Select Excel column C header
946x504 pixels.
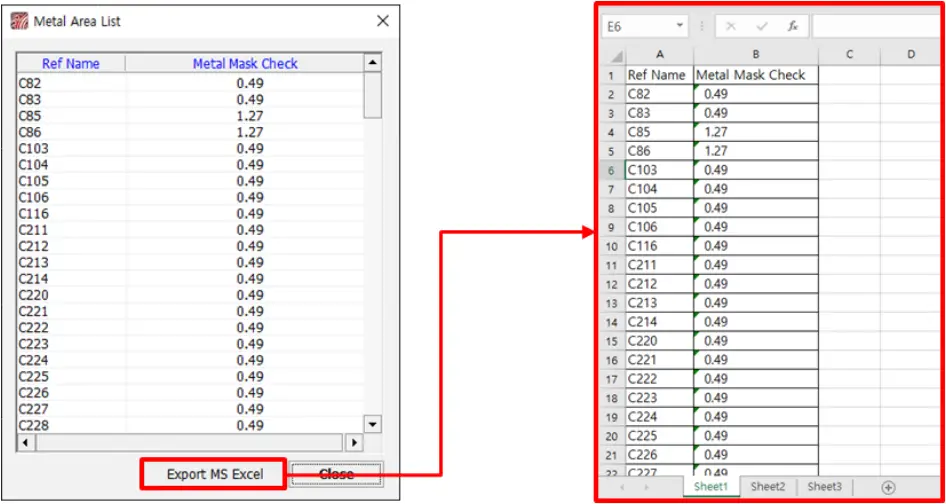coord(849,55)
